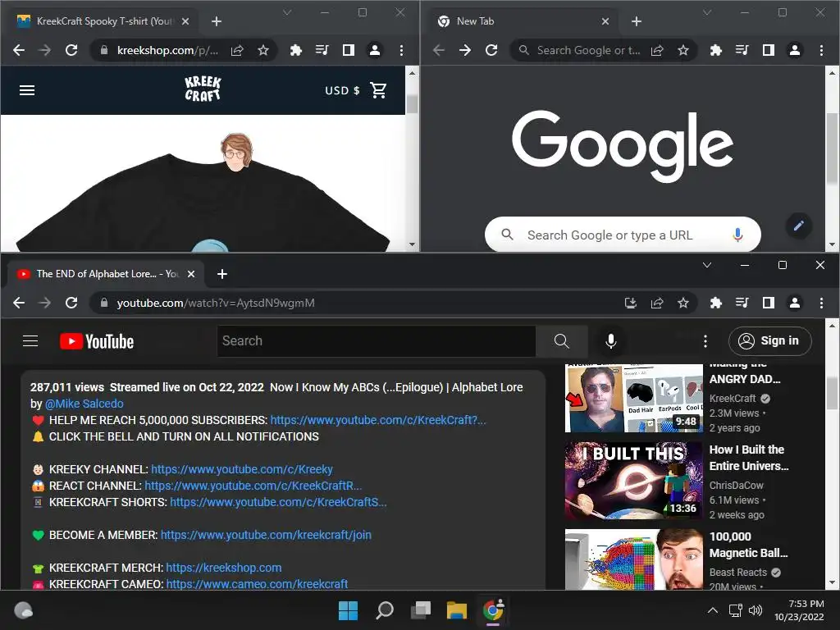Close The END of Alphabet Lore tab
Image resolution: width=840 pixels, height=630 pixels.
(x=191, y=274)
